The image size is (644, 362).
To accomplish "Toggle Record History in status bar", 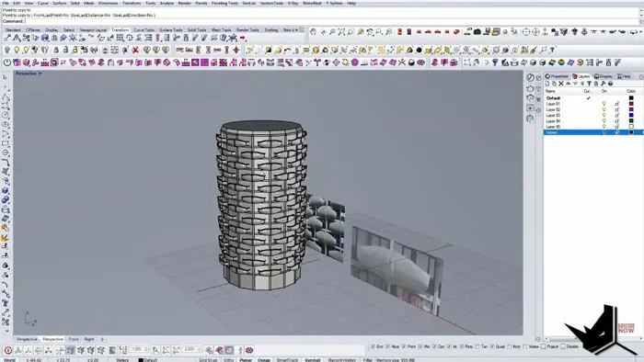I will [x=341, y=360].
